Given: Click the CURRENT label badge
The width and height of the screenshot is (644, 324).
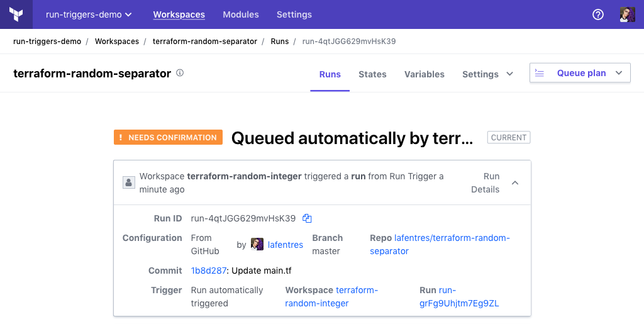Looking at the screenshot, I should click(x=509, y=138).
